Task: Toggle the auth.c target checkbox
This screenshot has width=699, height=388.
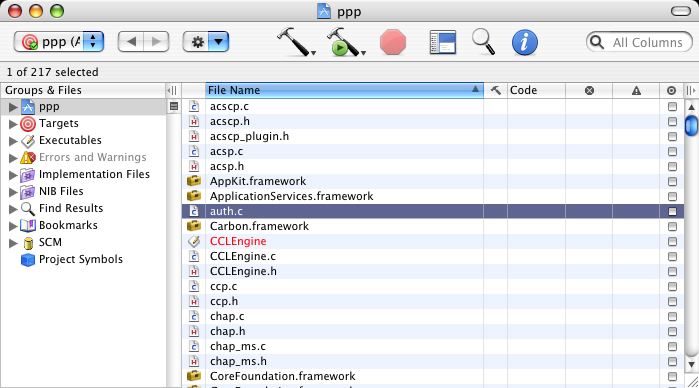Action: (672, 211)
